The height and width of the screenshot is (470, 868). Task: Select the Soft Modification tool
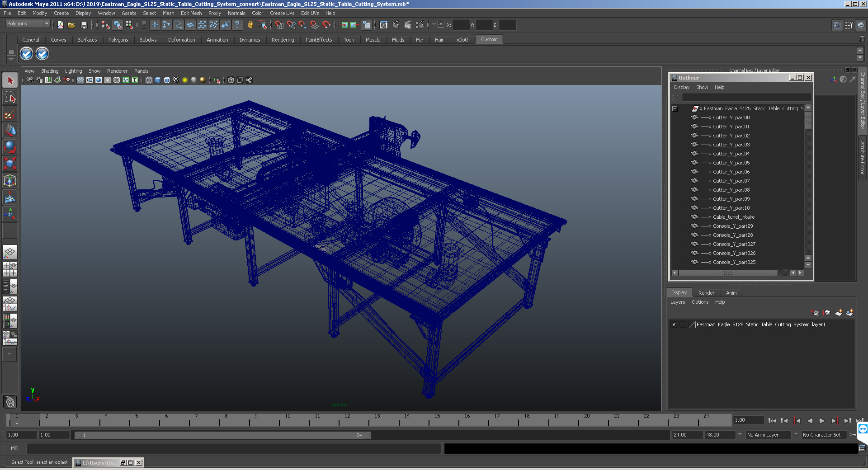coord(10,197)
